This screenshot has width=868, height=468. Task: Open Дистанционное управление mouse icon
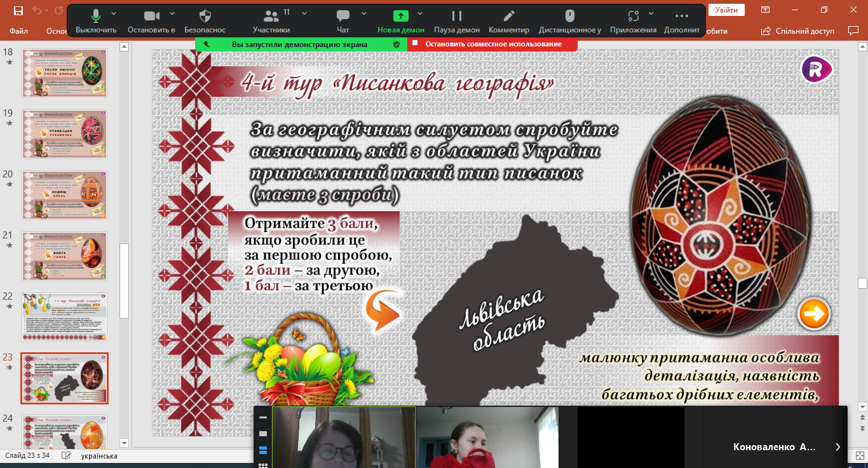pos(570,21)
